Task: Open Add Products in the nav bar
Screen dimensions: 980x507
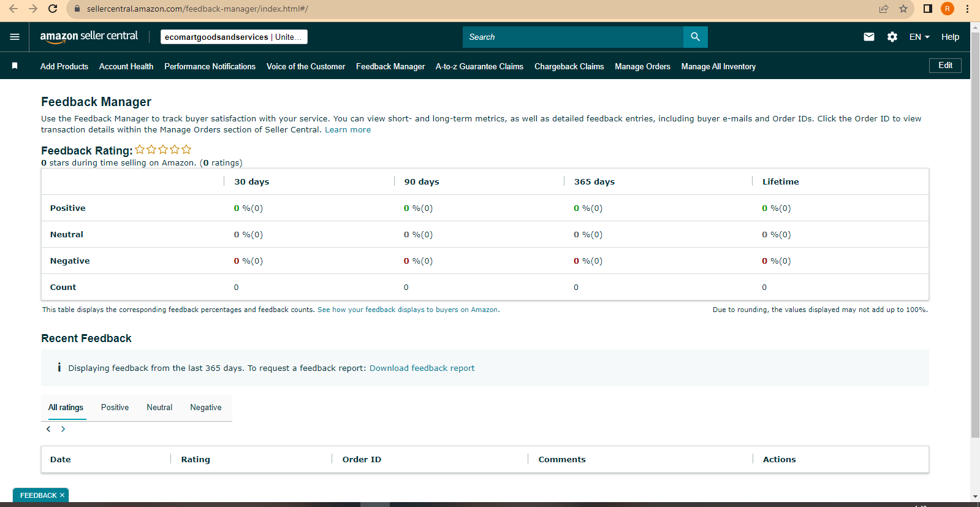Action: [64, 66]
